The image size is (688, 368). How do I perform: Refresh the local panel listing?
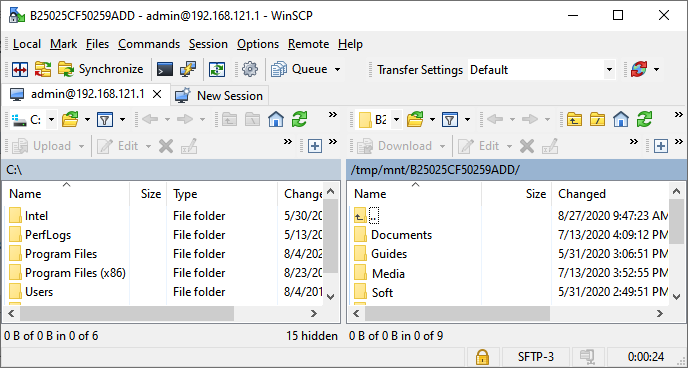pos(299,119)
